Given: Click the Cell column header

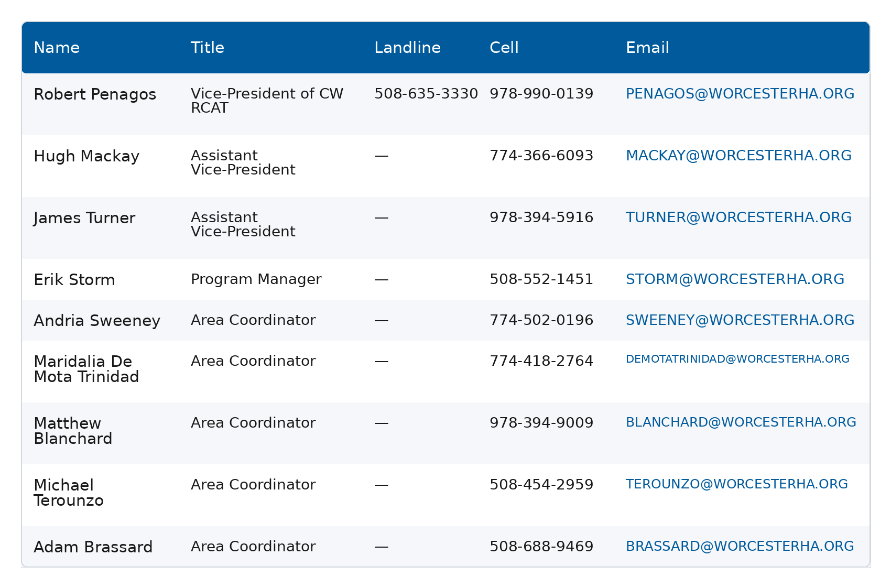Looking at the screenshot, I should click(x=504, y=48).
